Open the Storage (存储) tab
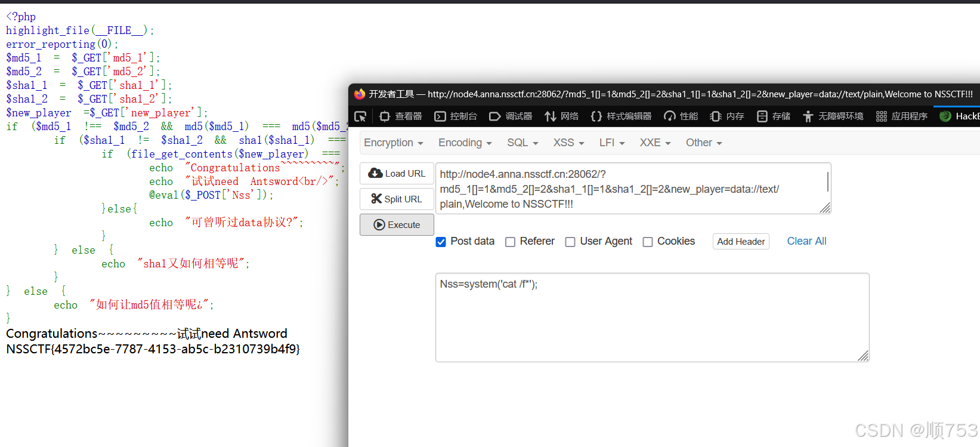The height and width of the screenshot is (447, 980). click(x=774, y=116)
